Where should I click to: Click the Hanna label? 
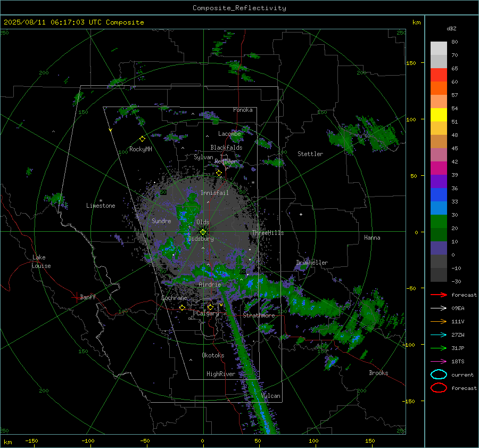pyautogui.click(x=372, y=238)
